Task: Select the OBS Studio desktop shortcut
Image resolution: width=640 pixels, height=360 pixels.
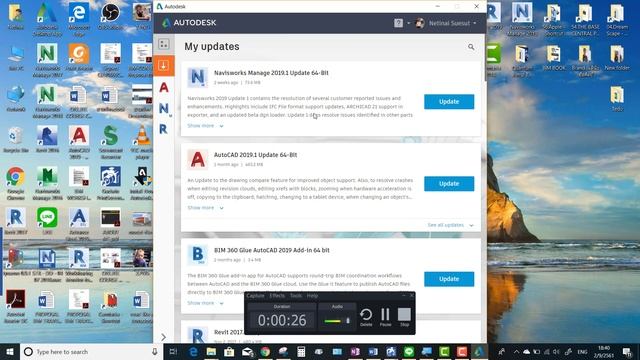Action: [x=111, y=17]
